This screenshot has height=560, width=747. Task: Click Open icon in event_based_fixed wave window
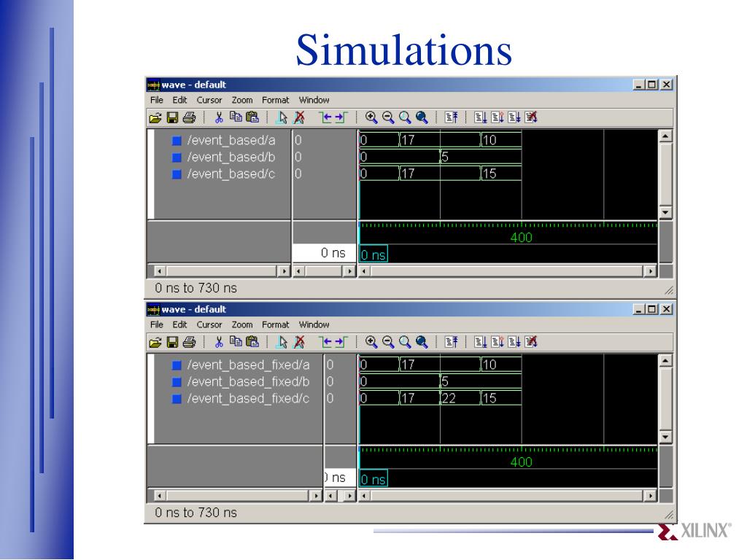click(155, 342)
